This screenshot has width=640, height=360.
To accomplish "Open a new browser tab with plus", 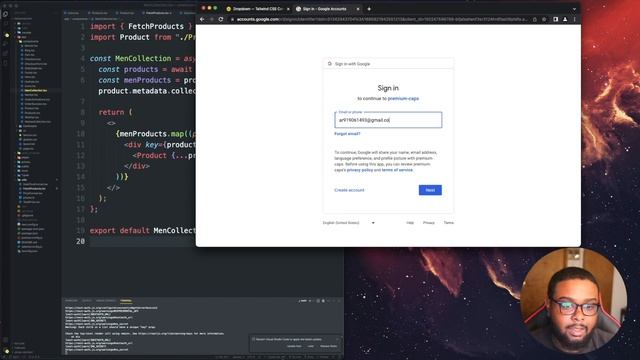I will coord(369,9).
